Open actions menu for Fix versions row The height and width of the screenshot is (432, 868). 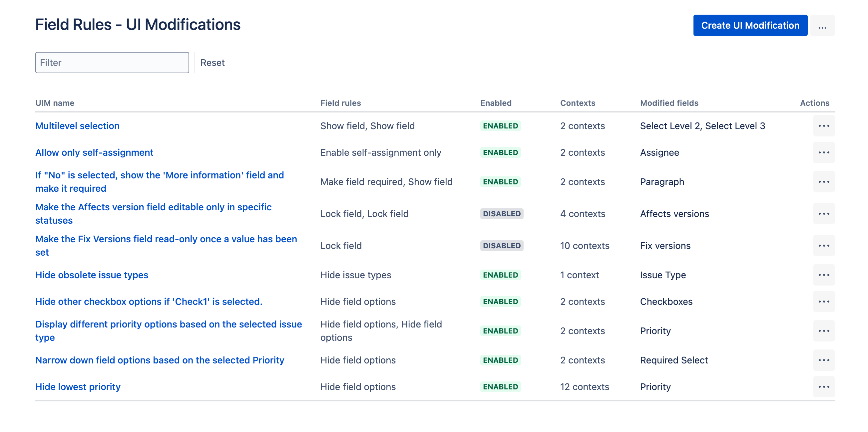pos(823,246)
